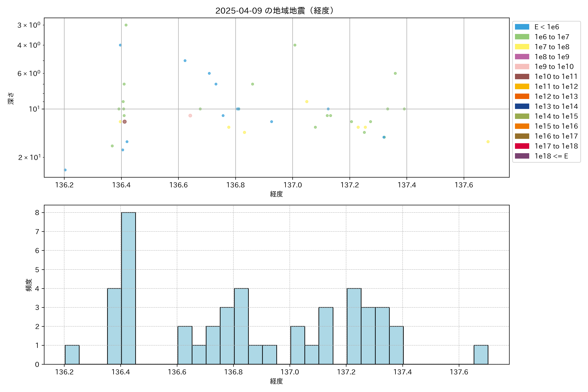This screenshot has width=588, height=392.
Task: Click the pink scatter point near 136.65
Action: tap(190, 115)
